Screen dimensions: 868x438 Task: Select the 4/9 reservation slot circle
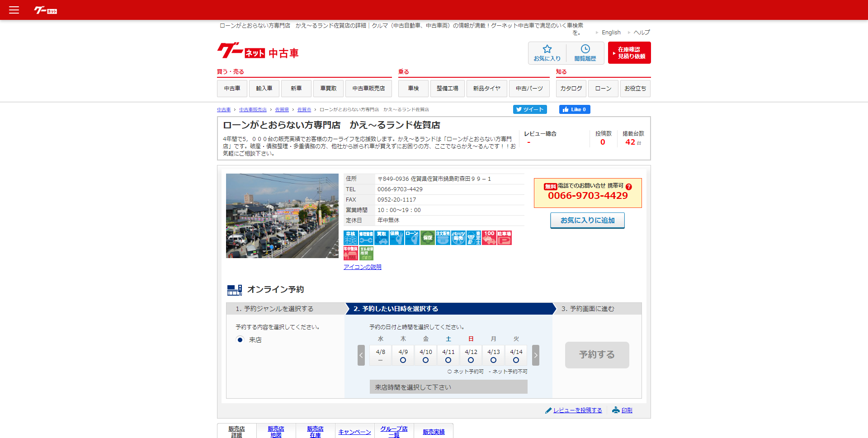[403, 360]
